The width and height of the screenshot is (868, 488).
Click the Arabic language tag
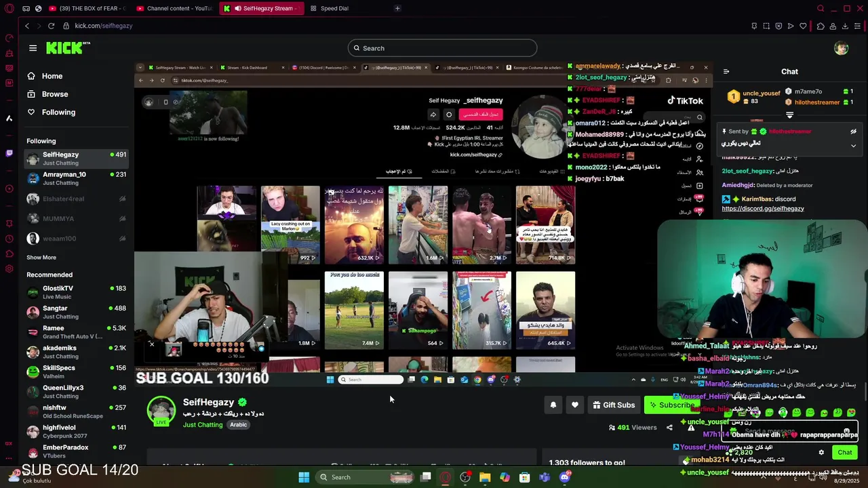tap(238, 425)
